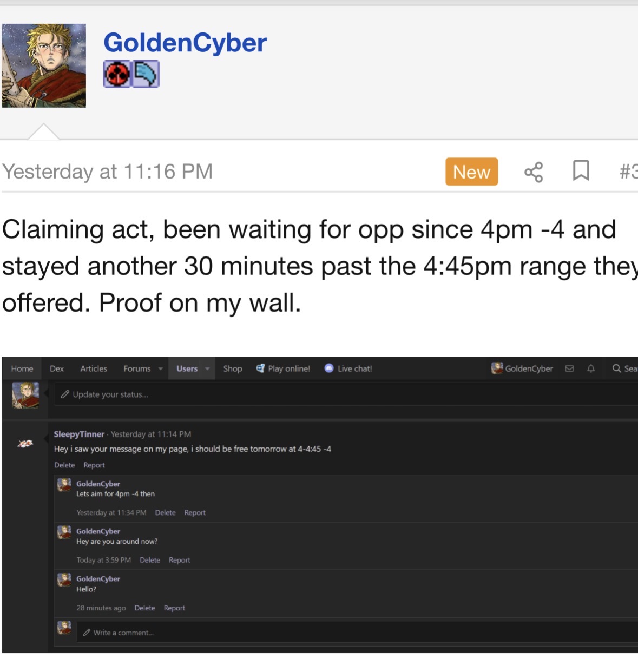Open the GoldenCyber account menu
This screenshot has width=638, height=672.
coord(522,368)
